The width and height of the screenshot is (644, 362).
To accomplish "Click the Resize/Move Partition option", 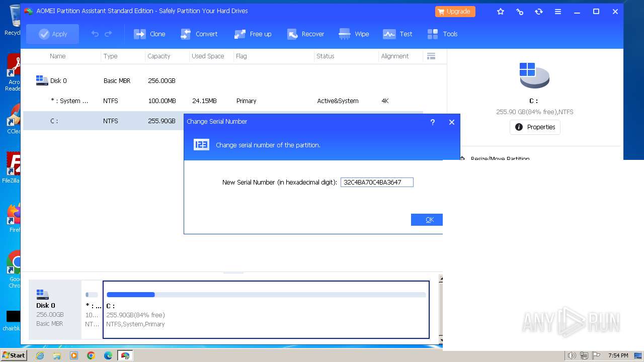I will point(500,157).
